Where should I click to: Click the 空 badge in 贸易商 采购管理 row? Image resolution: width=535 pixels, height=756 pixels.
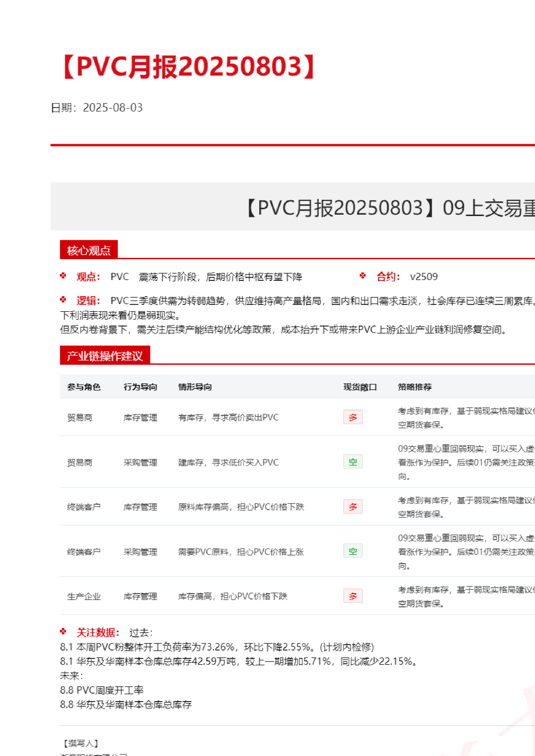point(353,462)
